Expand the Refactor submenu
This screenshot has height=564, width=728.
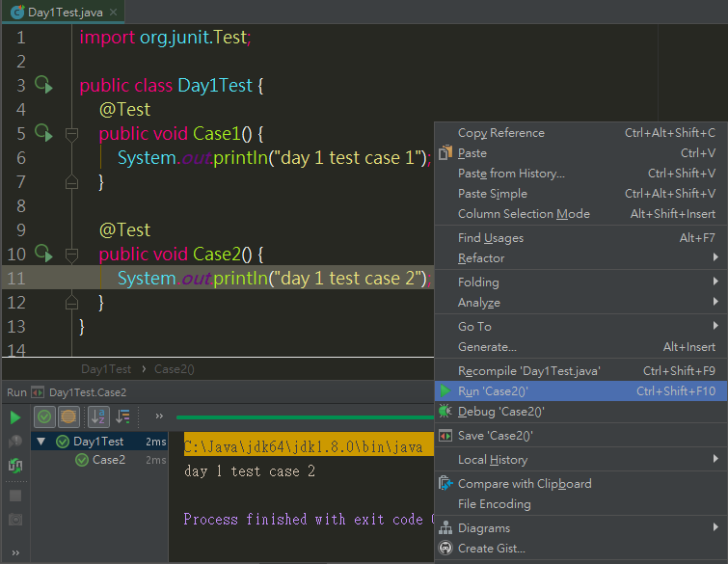click(x=715, y=258)
